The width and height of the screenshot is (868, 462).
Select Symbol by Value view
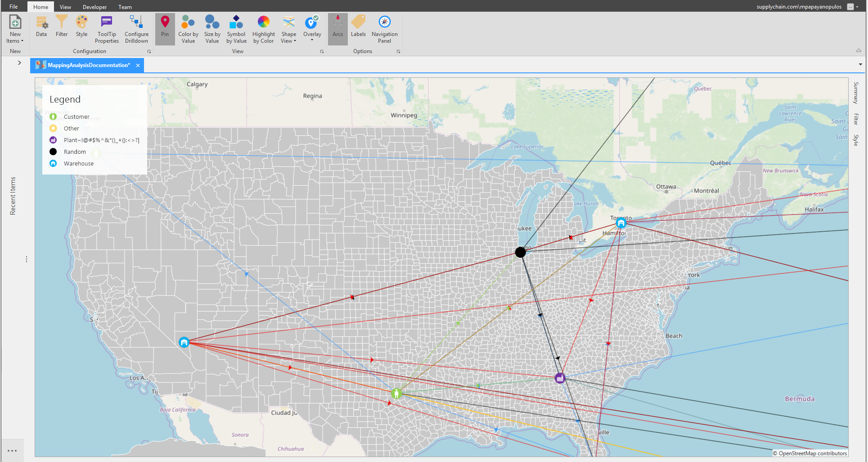236,29
